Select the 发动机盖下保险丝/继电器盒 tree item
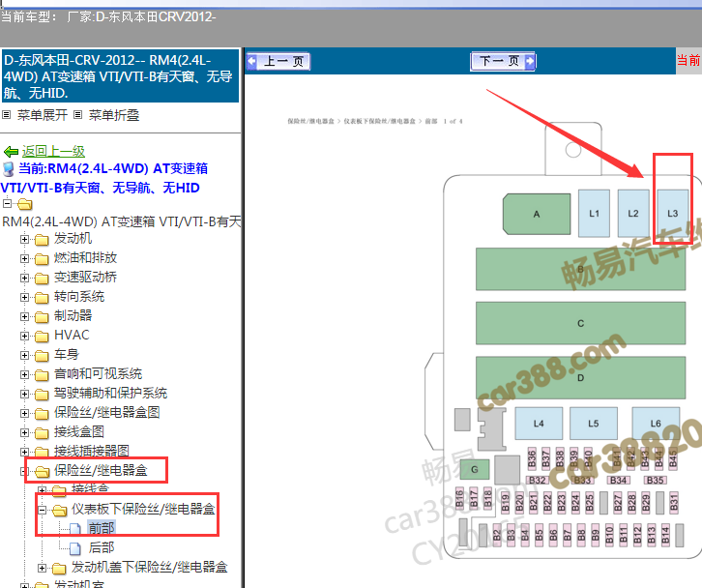 click(x=150, y=567)
